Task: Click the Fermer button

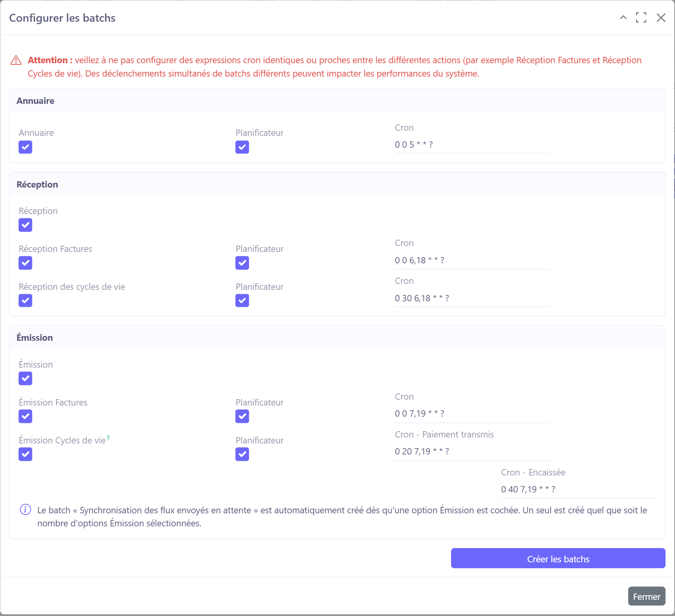Action: click(x=647, y=596)
